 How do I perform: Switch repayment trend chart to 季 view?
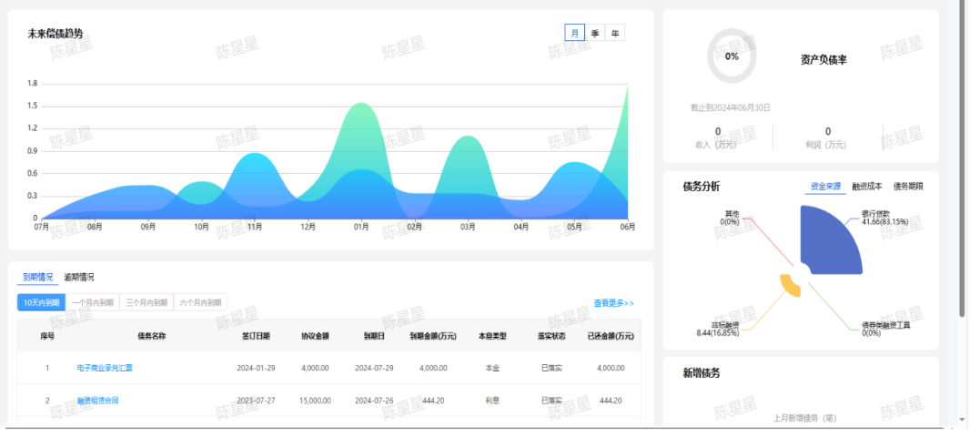(595, 34)
